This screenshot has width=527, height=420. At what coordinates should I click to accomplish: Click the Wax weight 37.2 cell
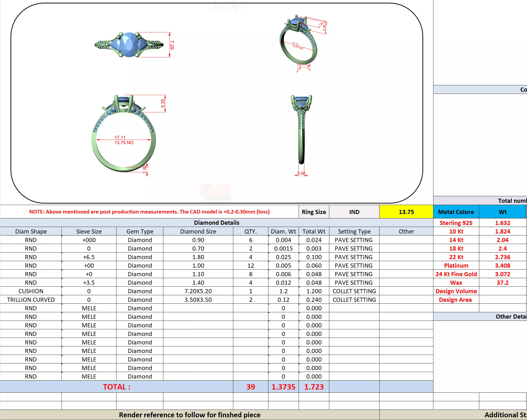502,283
